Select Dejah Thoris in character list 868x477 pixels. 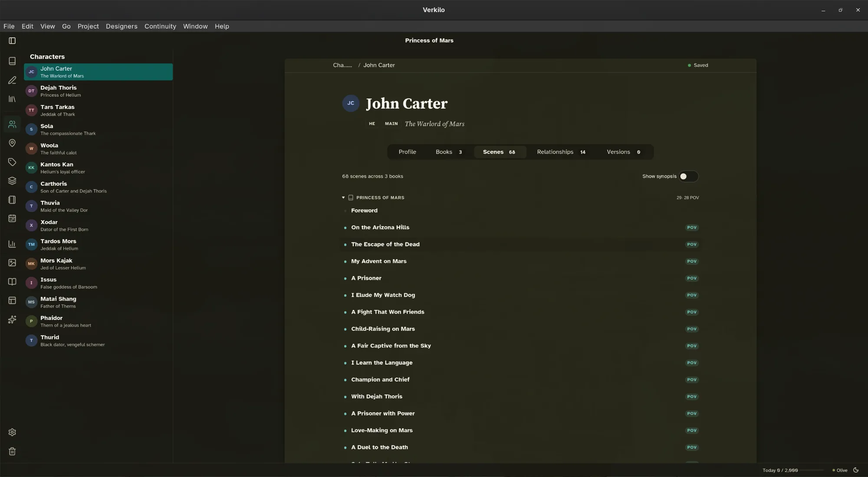point(98,91)
